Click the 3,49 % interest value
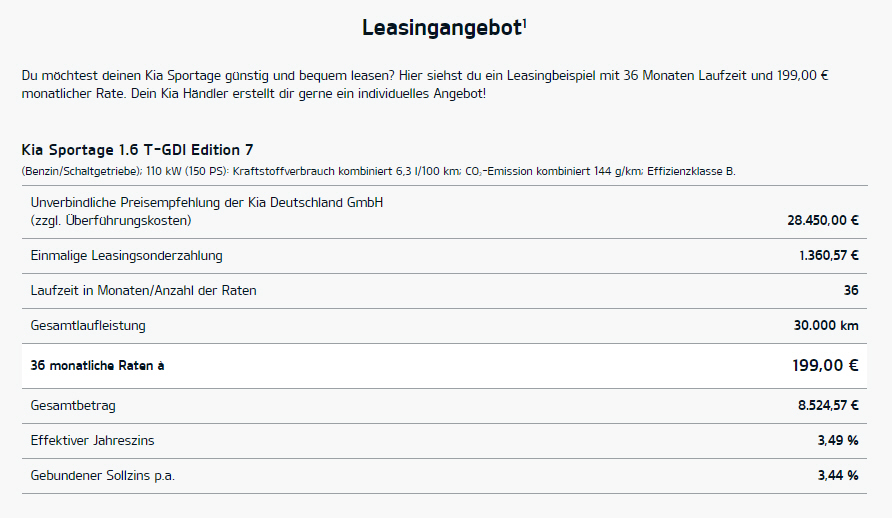892x518 pixels. pyautogui.click(x=838, y=441)
